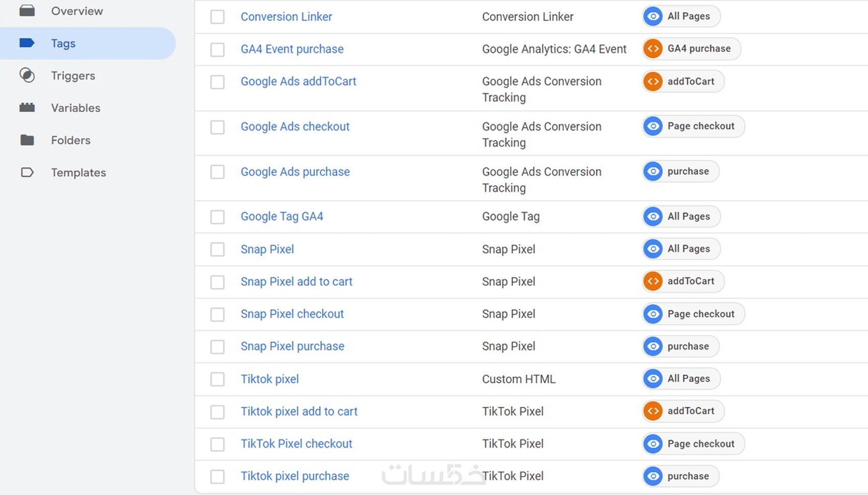Click the Folders icon in sidebar
868x495 pixels.
27,140
